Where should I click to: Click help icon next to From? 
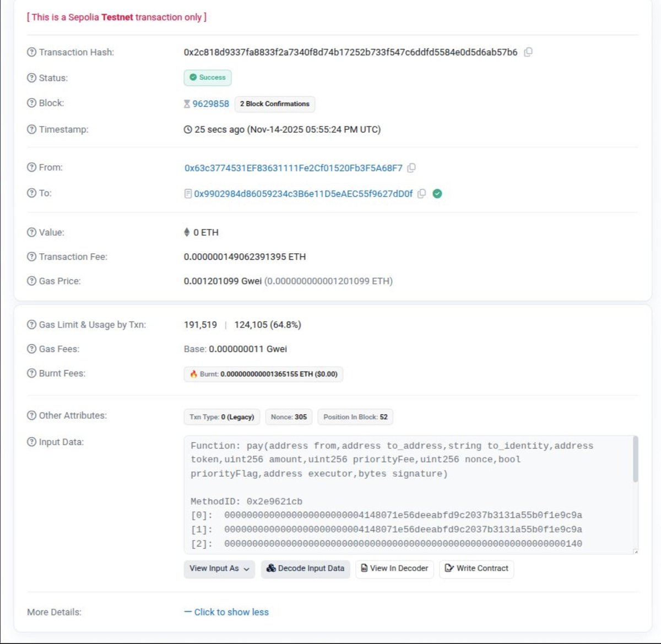[31, 167]
